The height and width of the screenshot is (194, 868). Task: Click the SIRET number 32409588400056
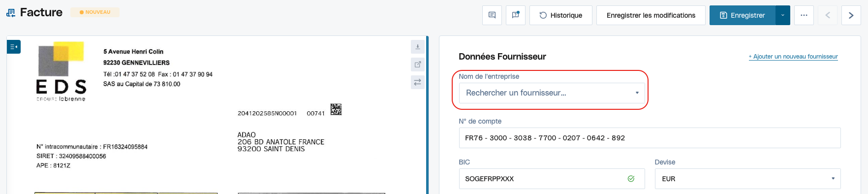click(82, 156)
